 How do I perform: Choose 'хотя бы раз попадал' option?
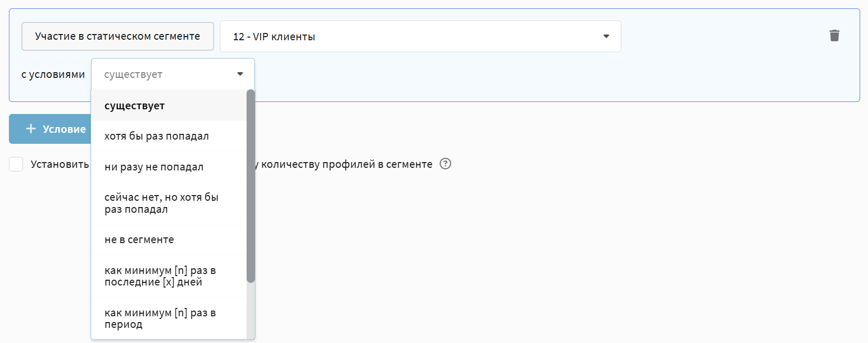[157, 136]
